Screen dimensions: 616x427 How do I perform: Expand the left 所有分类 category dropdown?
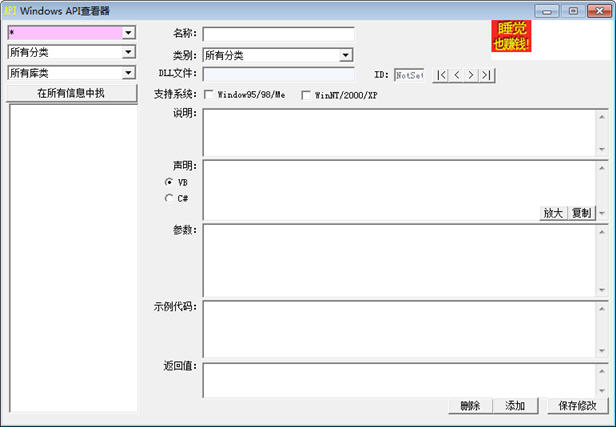coord(128,52)
